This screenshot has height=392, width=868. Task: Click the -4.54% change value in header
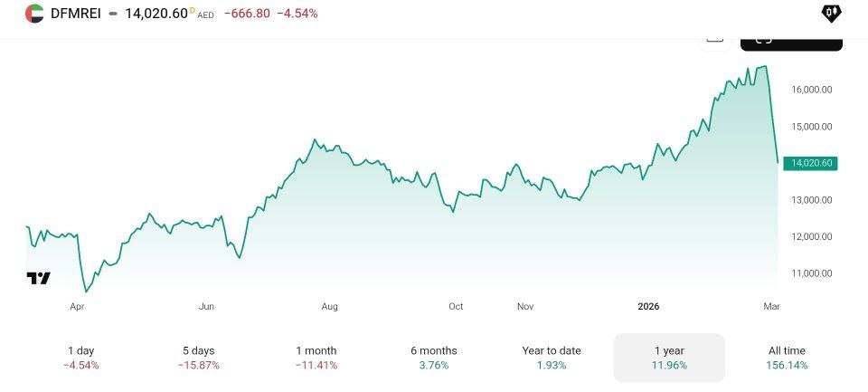point(297,14)
